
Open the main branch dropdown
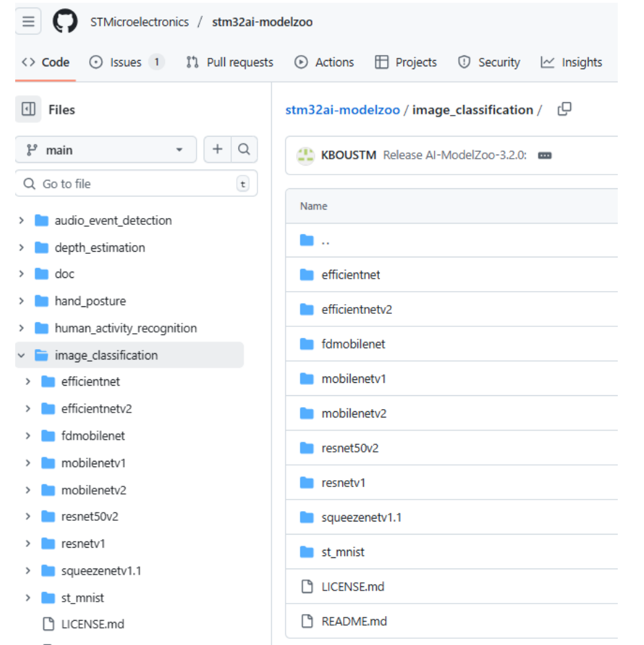click(x=105, y=150)
